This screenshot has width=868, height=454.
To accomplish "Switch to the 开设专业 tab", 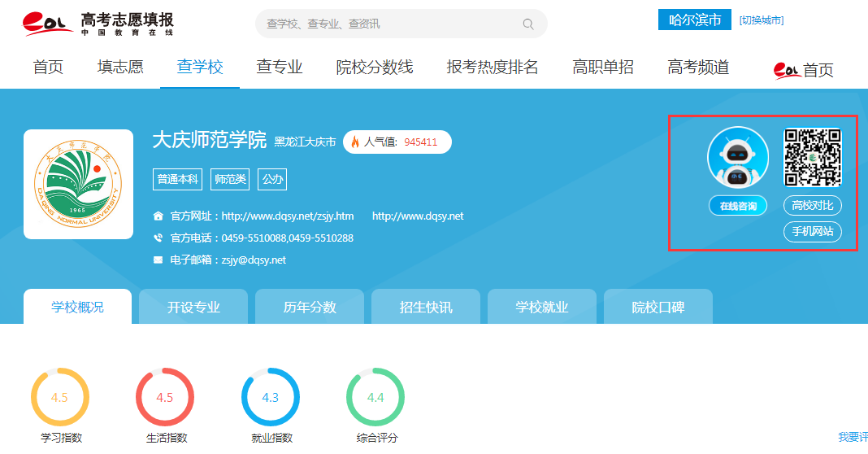I will click(193, 307).
